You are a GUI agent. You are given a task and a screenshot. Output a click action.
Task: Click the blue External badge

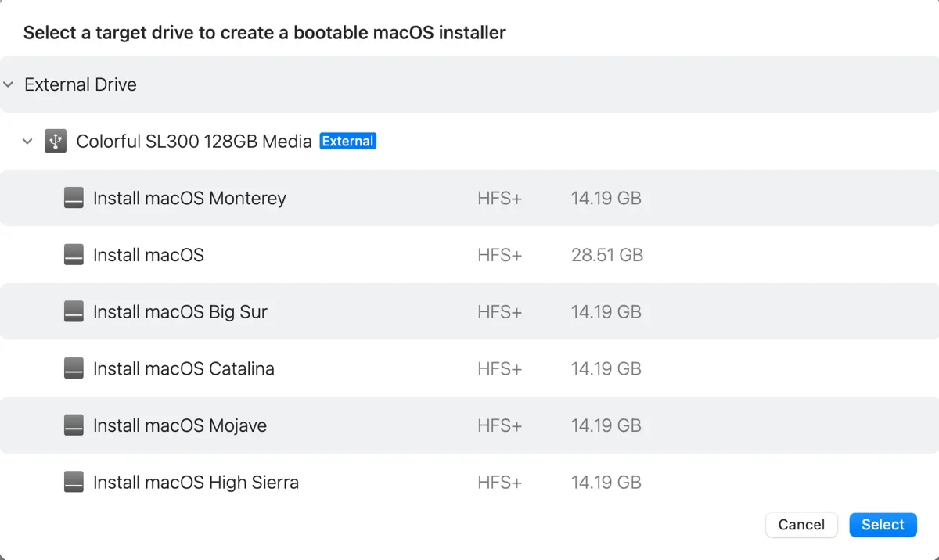(348, 142)
